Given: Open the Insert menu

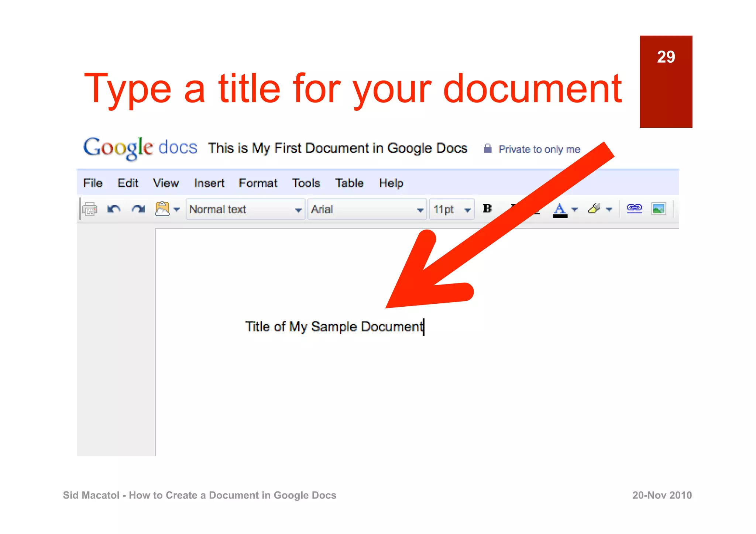Looking at the screenshot, I should click(209, 183).
